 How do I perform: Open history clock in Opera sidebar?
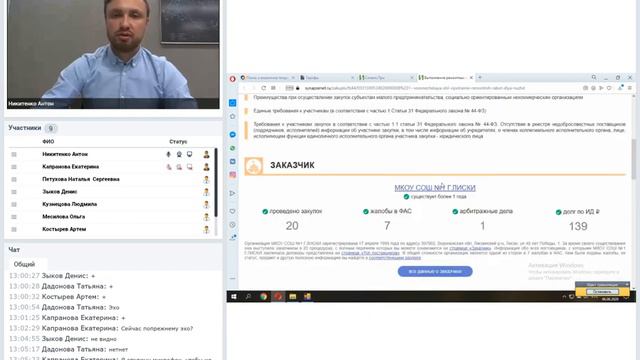pos(233,225)
